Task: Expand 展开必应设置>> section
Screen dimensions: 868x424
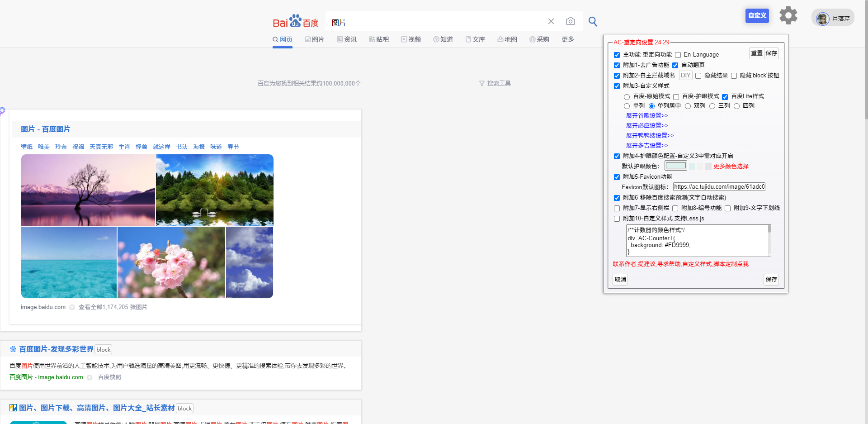Action: (x=647, y=126)
